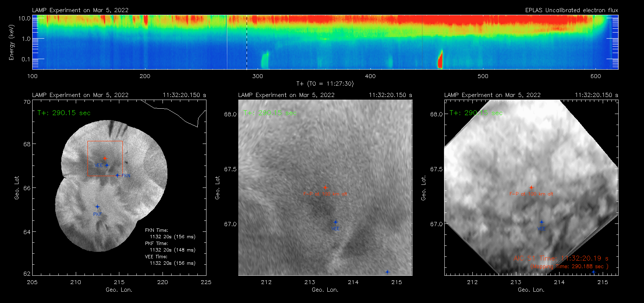Click the solid vertical line near T+ 272
Image resolution: width=644 pixels, height=303 pixels.
tap(227, 42)
